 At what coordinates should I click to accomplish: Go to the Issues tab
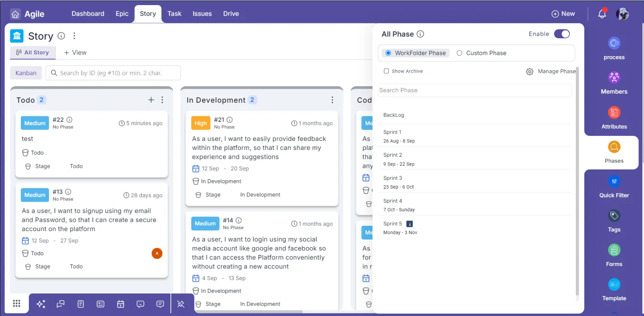pos(202,14)
